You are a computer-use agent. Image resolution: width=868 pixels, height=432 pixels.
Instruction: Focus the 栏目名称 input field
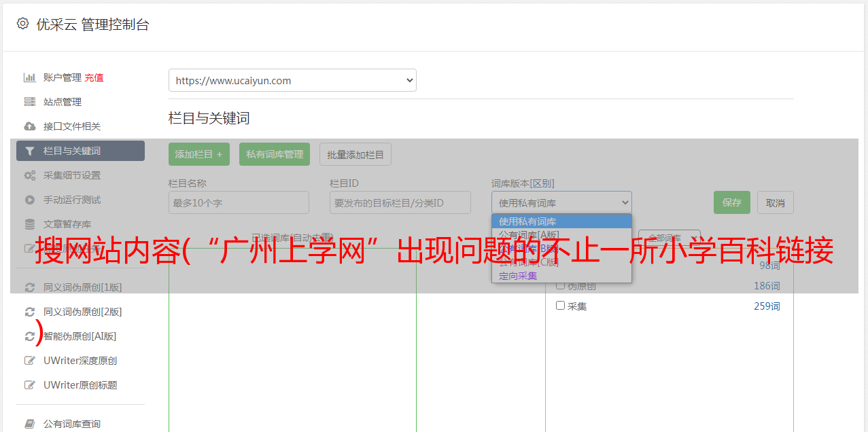(x=239, y=202)
